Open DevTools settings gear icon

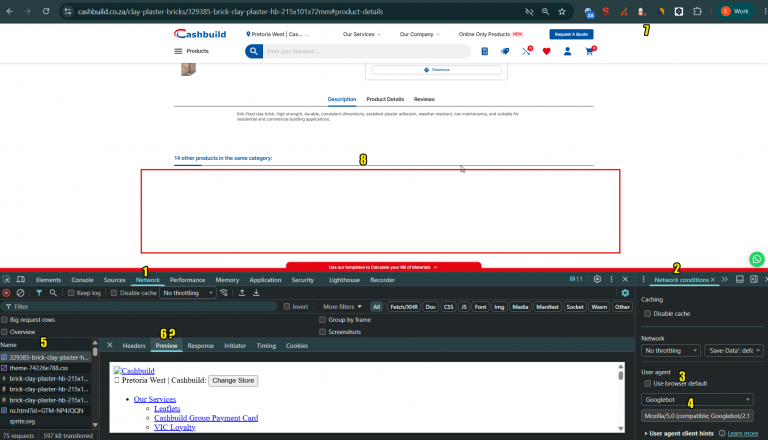point(597,279)
